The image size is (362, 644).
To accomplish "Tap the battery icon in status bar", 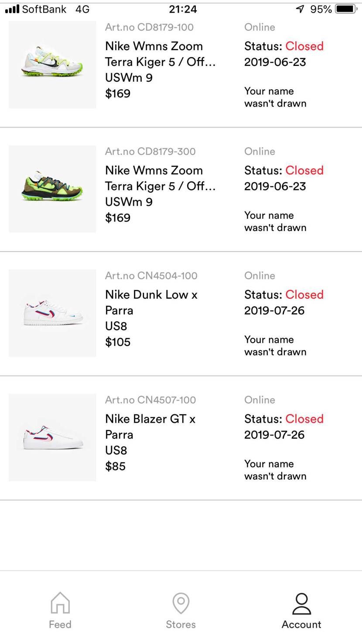I will 346,9.
